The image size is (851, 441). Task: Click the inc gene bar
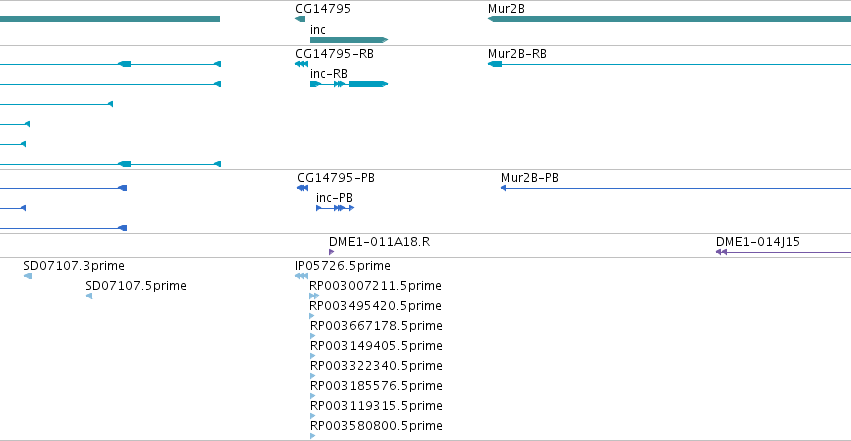tap(349, 40)
